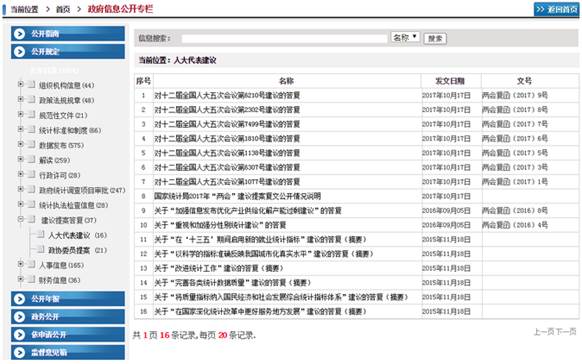This screenshot has height=364, width=582.
Task: Open 对十二届全国人大五次会议第7499号建议的答复
Action: [227, 124]
